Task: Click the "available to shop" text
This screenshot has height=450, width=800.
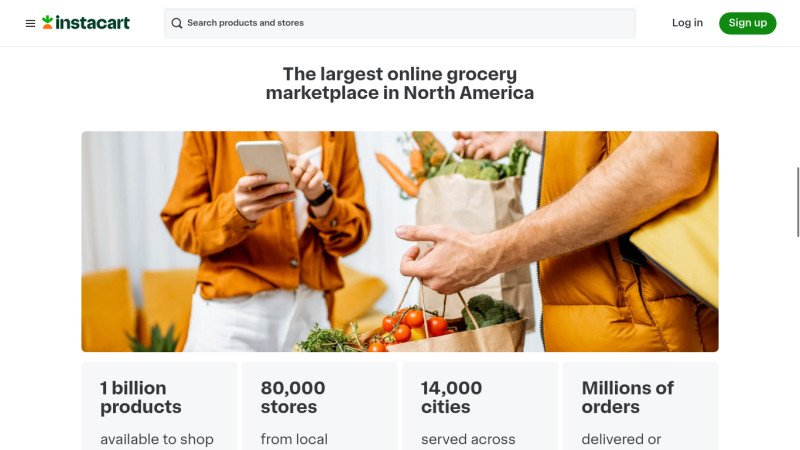Action: (157, 439)
